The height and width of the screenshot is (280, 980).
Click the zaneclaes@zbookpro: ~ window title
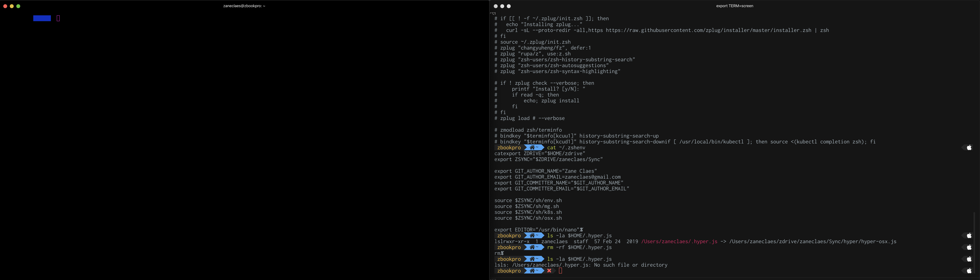[244, 6]
